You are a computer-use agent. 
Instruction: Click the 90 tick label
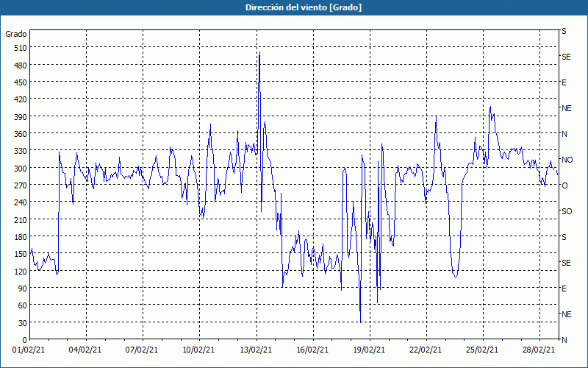point(23,289)
